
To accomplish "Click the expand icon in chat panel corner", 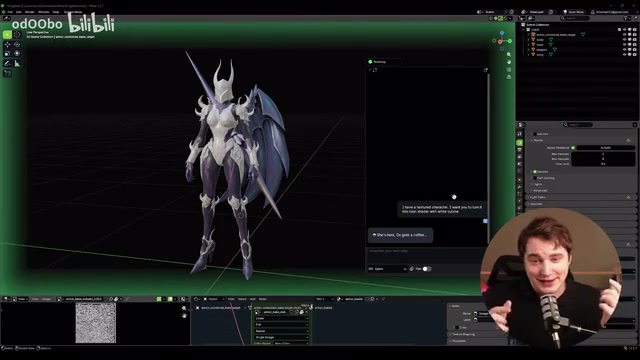I will (x=486, y=70).
